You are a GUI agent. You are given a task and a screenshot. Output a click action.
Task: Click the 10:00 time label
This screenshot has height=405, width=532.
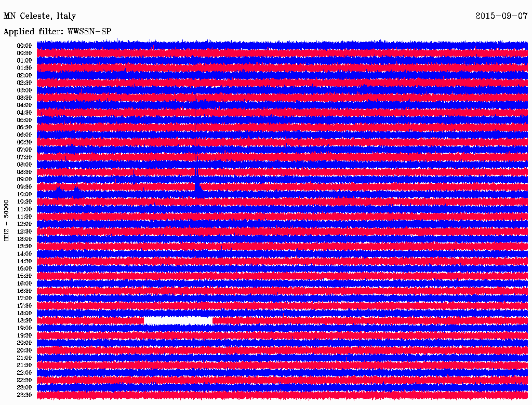[24, 194]
